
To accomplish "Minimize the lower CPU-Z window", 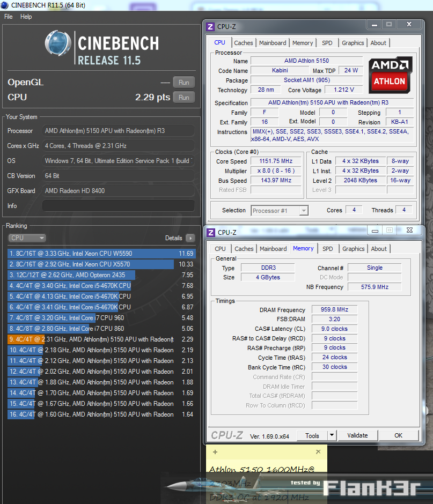I will pyautogui.click(x=375, y=231).
